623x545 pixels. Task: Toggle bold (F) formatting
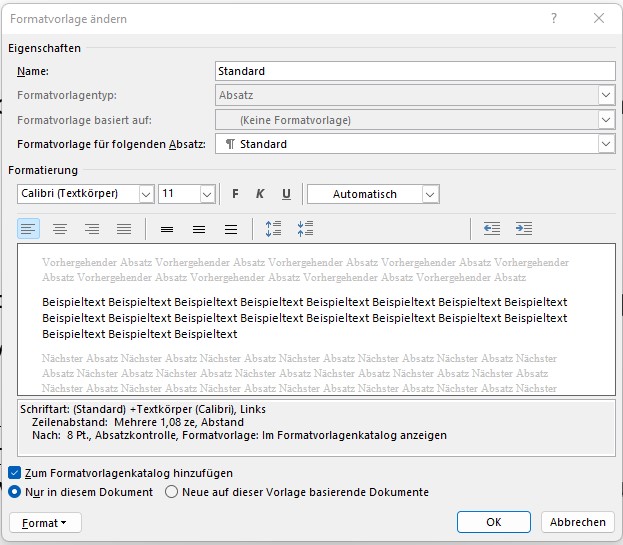(x=235, y=194)
